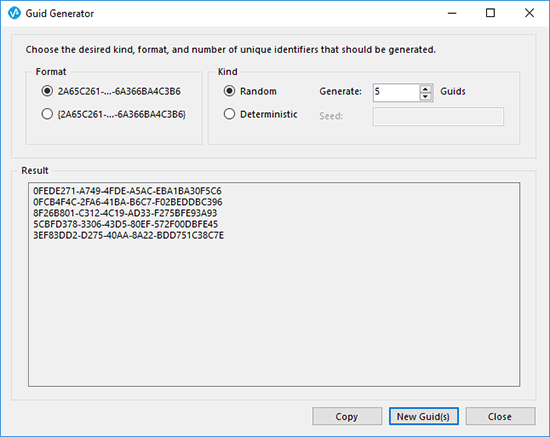This screenshot has height=437, width=550.
Task: Generate New Guid(s)
Action: [423, 416]
